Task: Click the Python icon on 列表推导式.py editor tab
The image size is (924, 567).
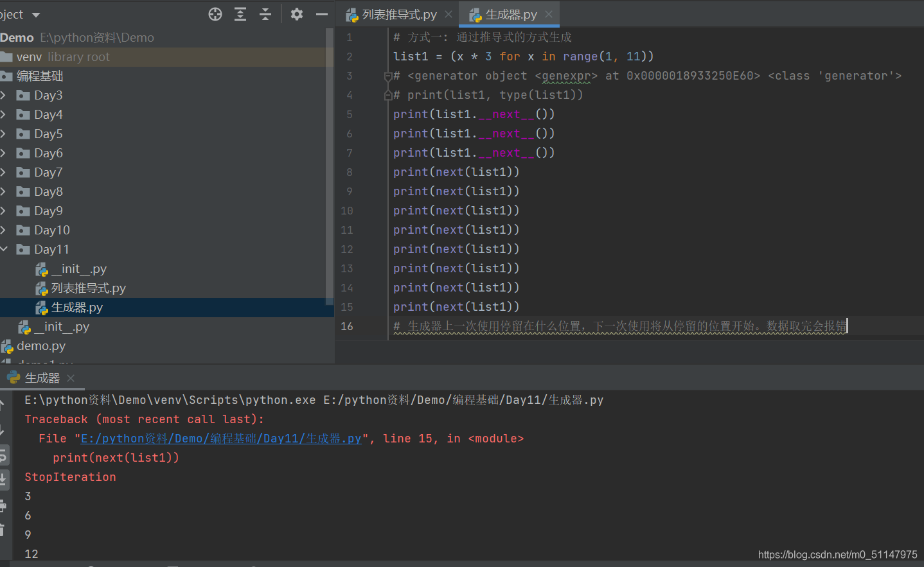Action: tap(352, 15)
